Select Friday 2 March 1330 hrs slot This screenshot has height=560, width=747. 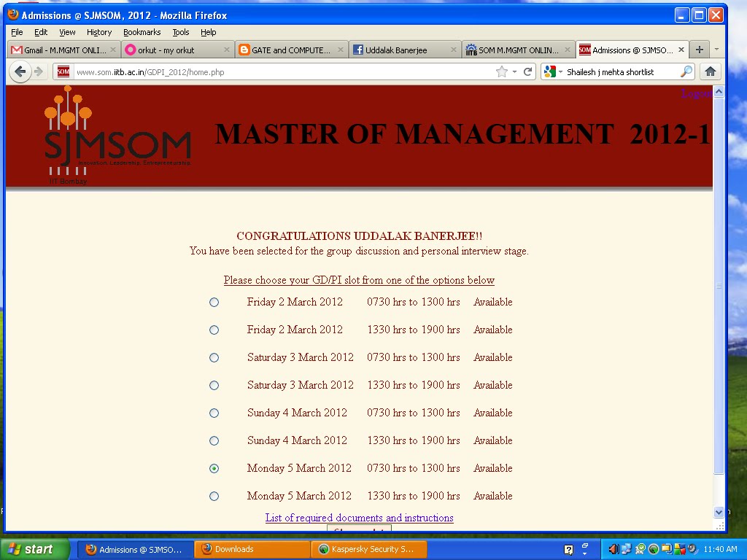point(214,330)
